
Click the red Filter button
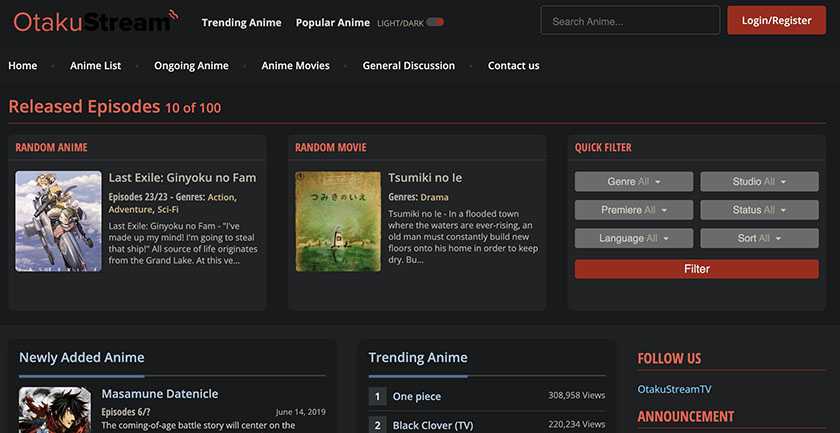tap(696, 269)
